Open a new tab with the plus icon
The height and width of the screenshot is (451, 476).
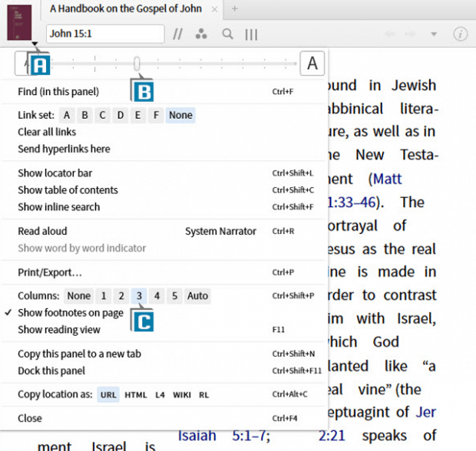235,9
